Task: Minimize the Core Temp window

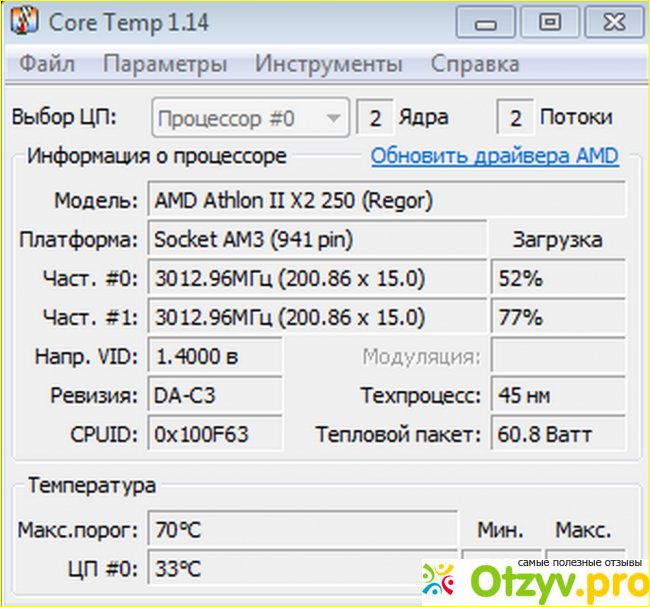Action: coord(485,22)
